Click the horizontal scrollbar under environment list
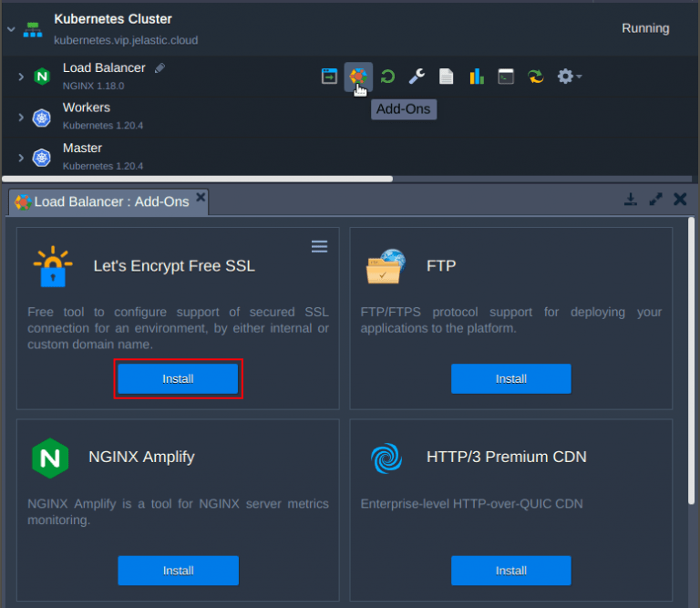 tap(197, 179)
